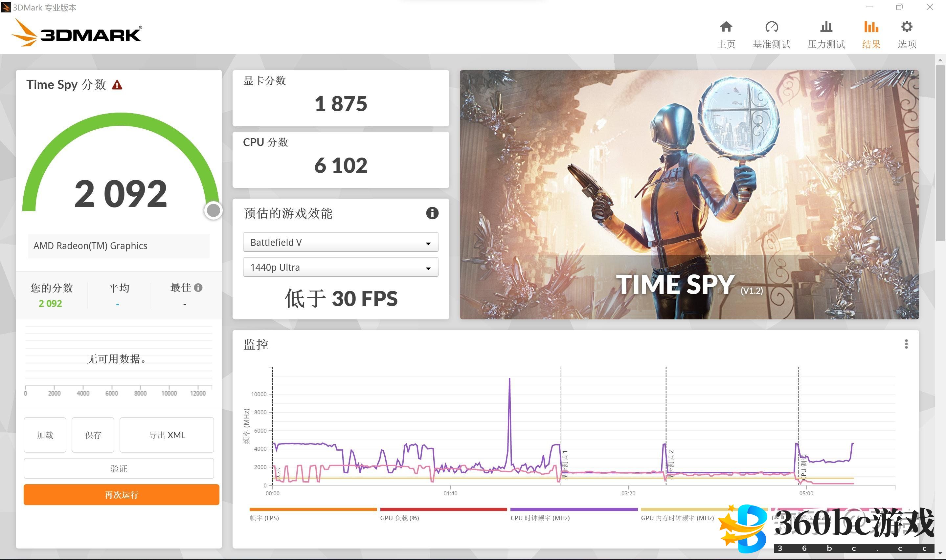Click the vertical scrollbar down arrow
Viewport: 946px width, 560px height.
click(x=940, y=553)
